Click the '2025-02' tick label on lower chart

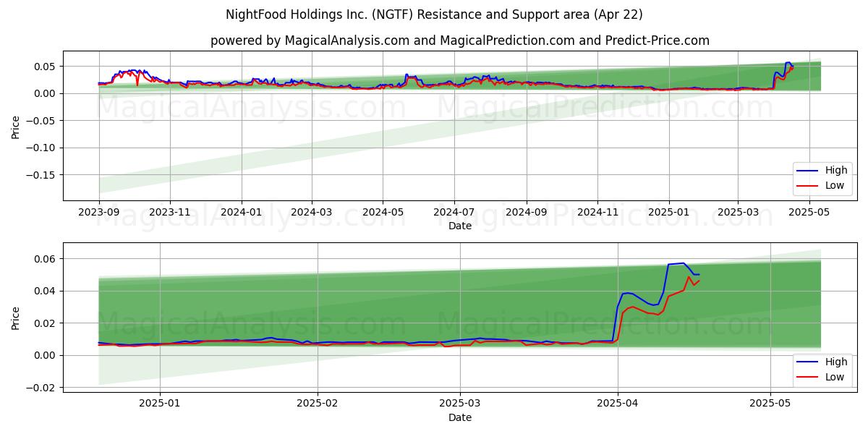click(318, 404)
